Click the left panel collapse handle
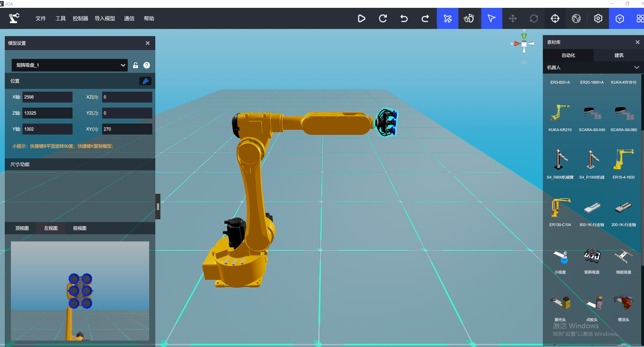This screenshot has width=644, height=347. point(158,206)
